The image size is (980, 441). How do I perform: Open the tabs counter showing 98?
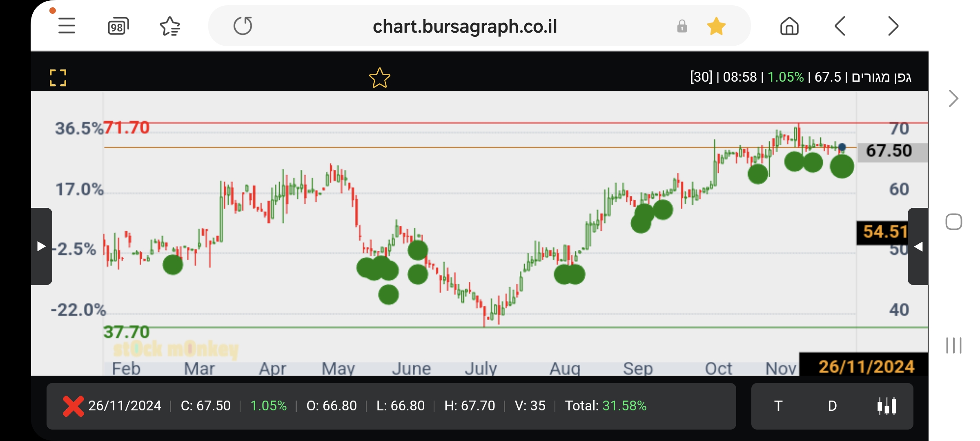click(118, 27)
